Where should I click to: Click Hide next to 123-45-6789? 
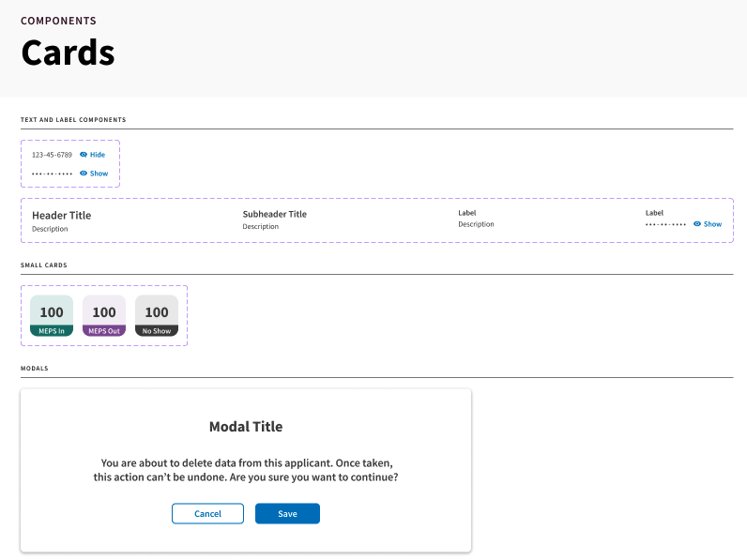click(x=92, y=155)
